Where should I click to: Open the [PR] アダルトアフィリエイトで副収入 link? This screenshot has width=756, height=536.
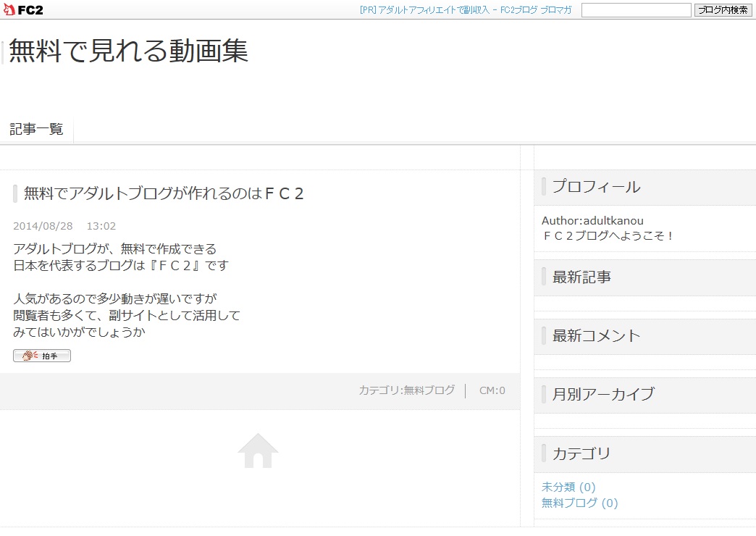tap(466, 9)
